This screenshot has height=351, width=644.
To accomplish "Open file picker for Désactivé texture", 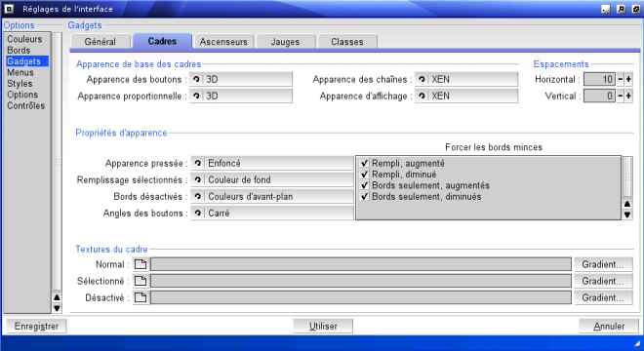I will [141, 297].
